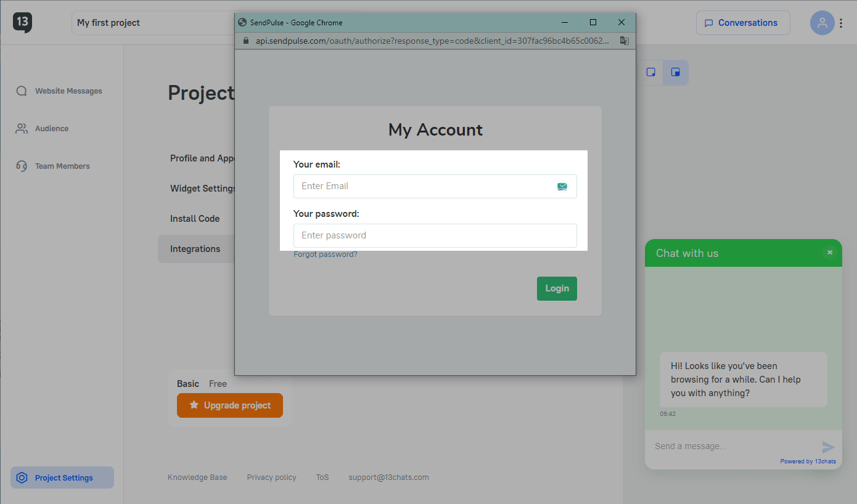
Task: Click the 'Your email:' label
Action: pyautogui.click(x=317, y=165)
